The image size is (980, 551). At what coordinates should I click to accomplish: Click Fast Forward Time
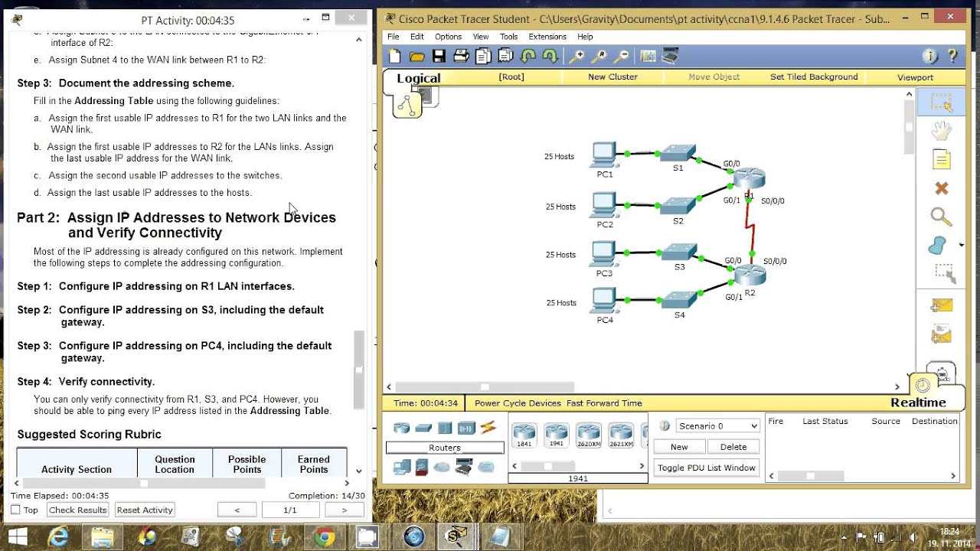tap(604, 403)
